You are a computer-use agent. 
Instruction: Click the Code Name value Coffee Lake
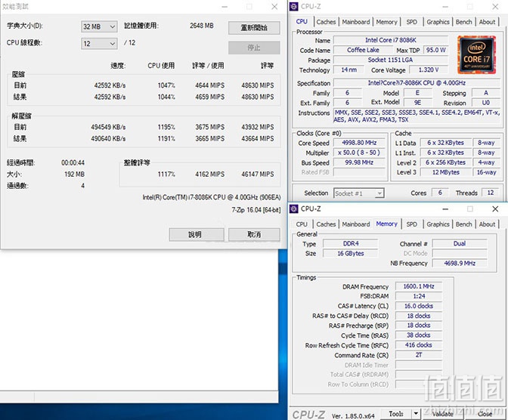click(x=363, y=50)
